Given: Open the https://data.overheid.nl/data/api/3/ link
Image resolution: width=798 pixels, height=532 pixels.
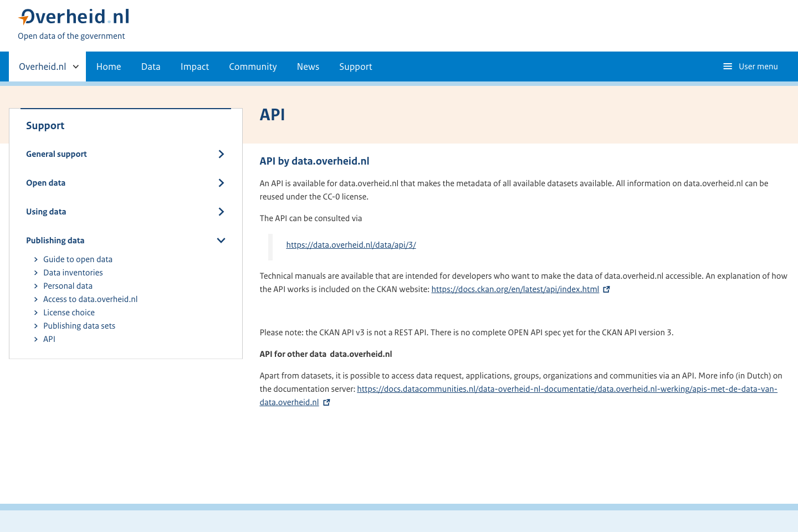Looking at the screenshot, I should click(351, 244).
